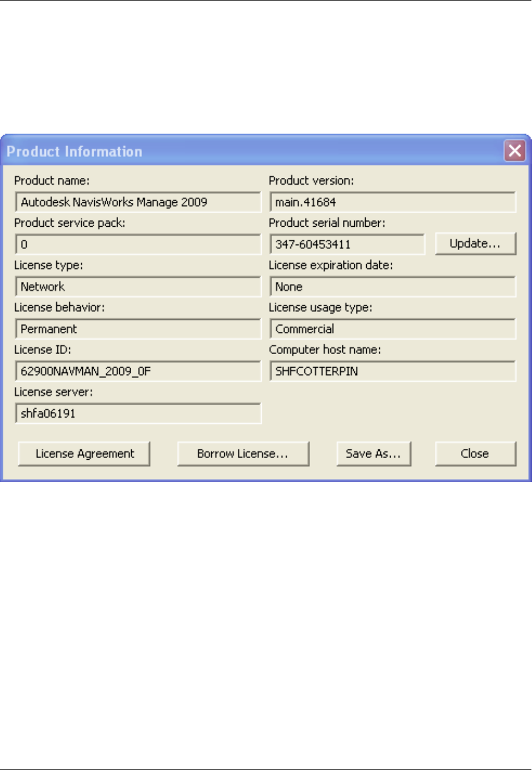532x770 pixels.
Task: Click the License type field Network
Action: [138, 286]
